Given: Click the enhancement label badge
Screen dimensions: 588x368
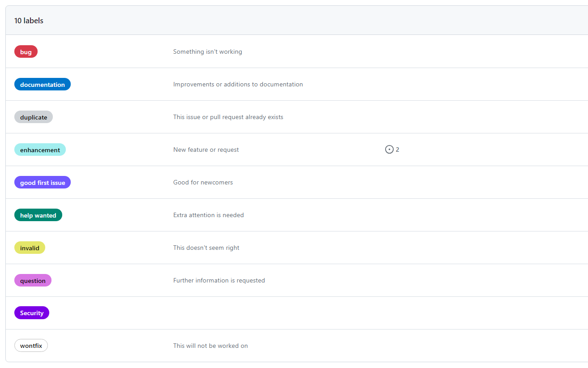Looking at the screenshot, I should click(x=40, y=150).
